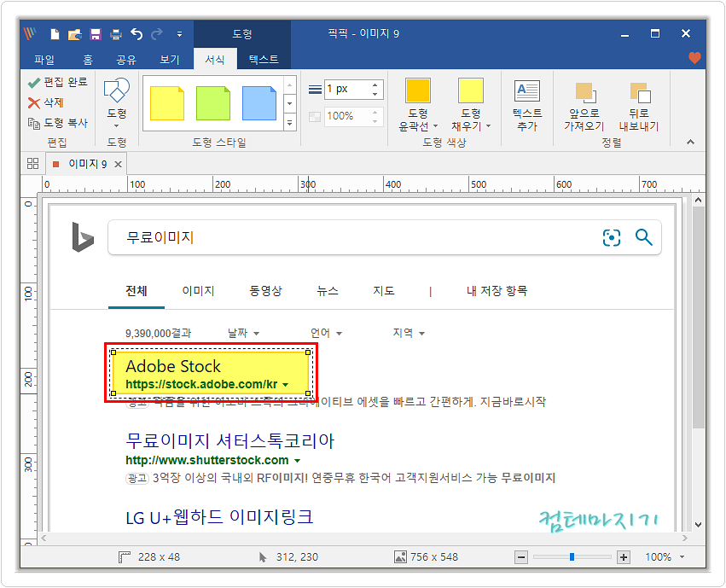This screenshot has width=726, height=588.
Task: Show previous row of shape styles
Action: point(289,84)
